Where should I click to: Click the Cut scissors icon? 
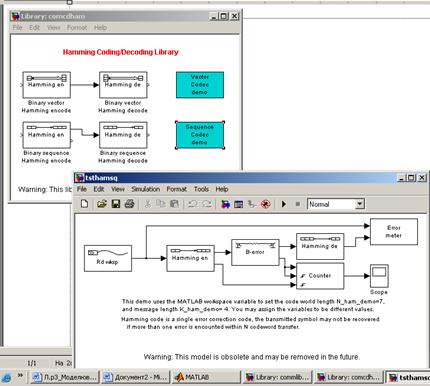(147, 204)
